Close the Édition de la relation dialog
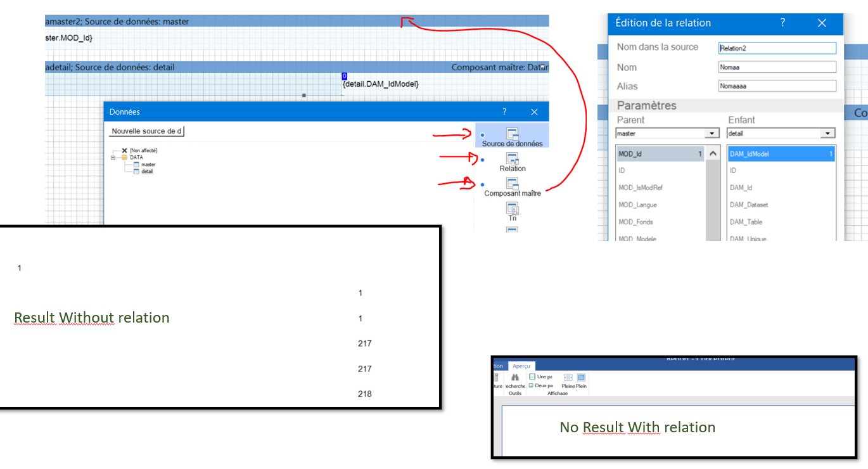 click(x=822, y=23)
